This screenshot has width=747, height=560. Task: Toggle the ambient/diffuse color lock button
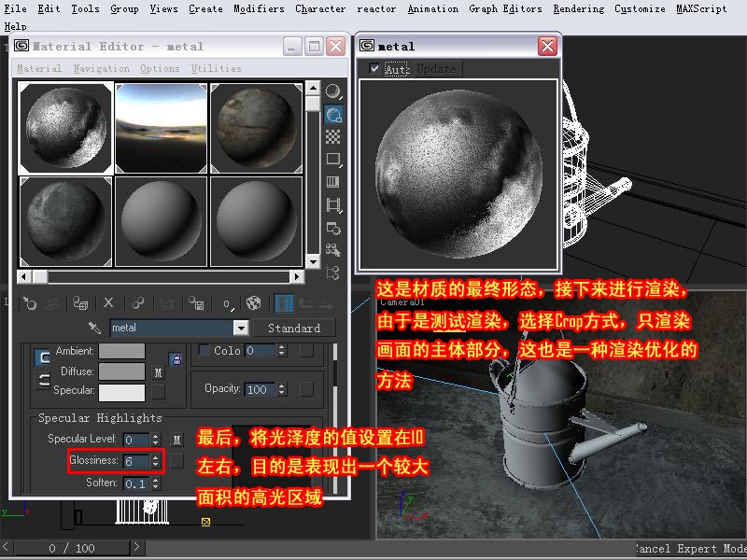tap(44, 357)
